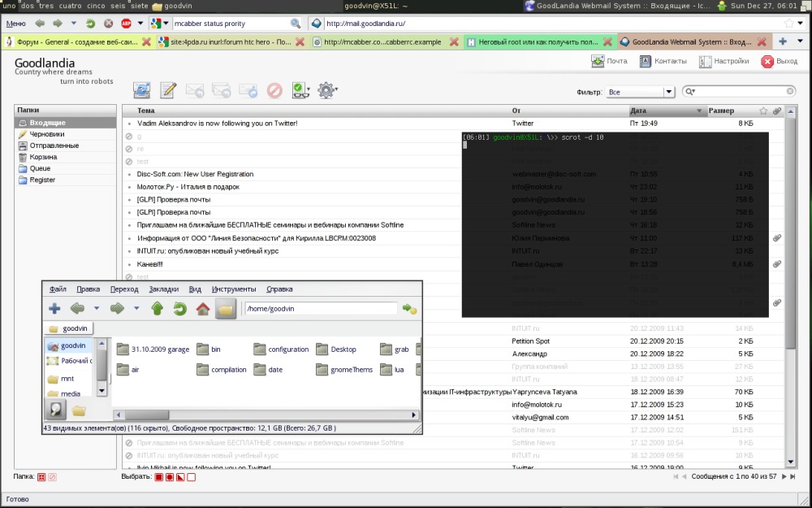Image resolution: width=812 pixels, height=508 pixels.
Task: Click the horizontal scrollbar in the file manager
Action: click(x=266, y=415)
